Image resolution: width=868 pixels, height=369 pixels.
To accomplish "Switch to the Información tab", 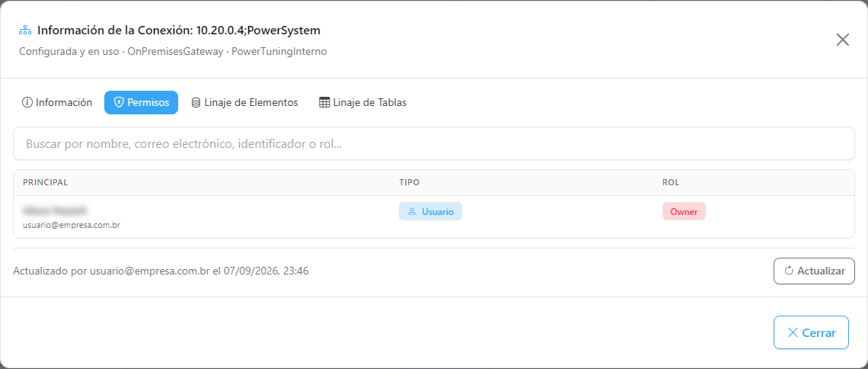I will coord(57,102).
